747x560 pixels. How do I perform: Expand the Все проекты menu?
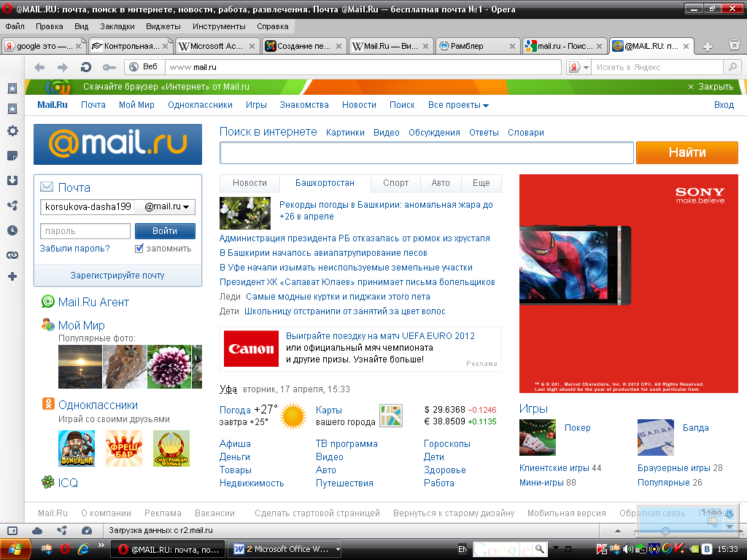458,105
